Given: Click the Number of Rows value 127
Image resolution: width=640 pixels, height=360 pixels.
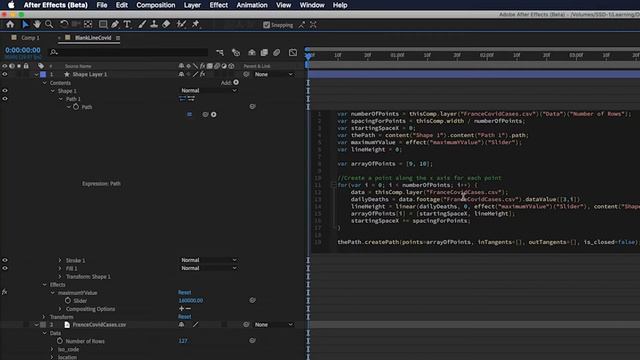Looking at the screenshot, I should pyautogui.click(x=183, y=341).
